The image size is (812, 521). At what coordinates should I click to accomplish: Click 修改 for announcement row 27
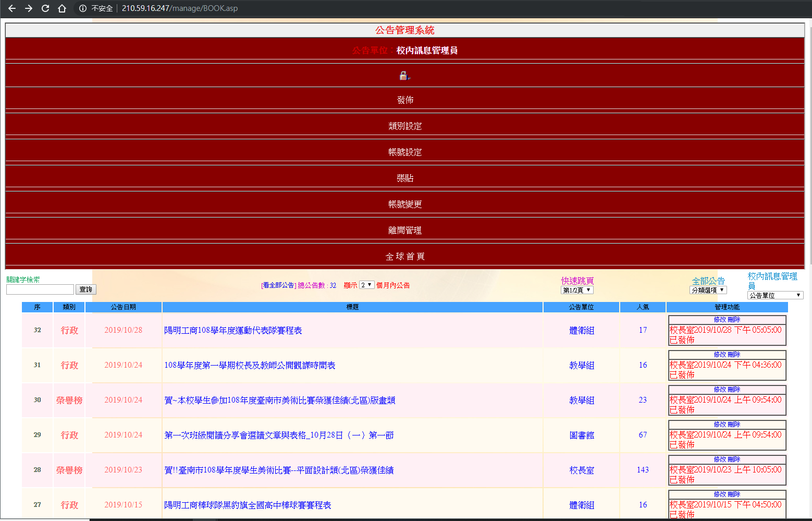click(720, 494)
